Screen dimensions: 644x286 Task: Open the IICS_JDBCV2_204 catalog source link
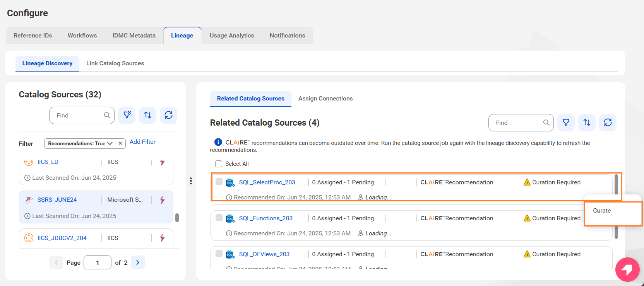pyautogui.click(x=62, y=238)
